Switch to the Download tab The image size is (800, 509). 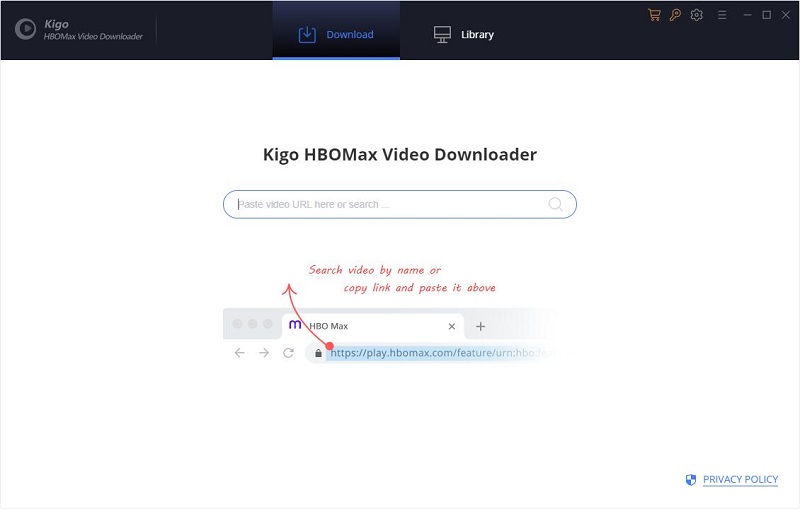pyautogui.click(x=336, y=34)
